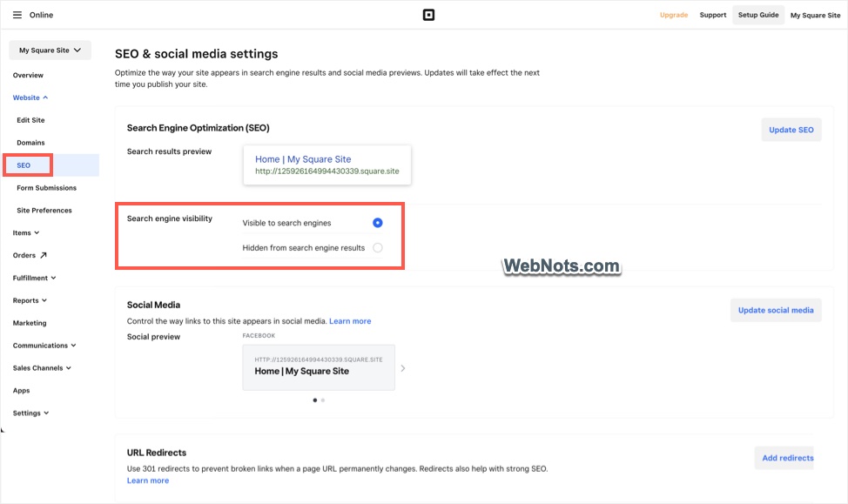Expand the Fulfillment menu
Image resolution: width=848 pixels, height=504 pixels.
[34, 278]
